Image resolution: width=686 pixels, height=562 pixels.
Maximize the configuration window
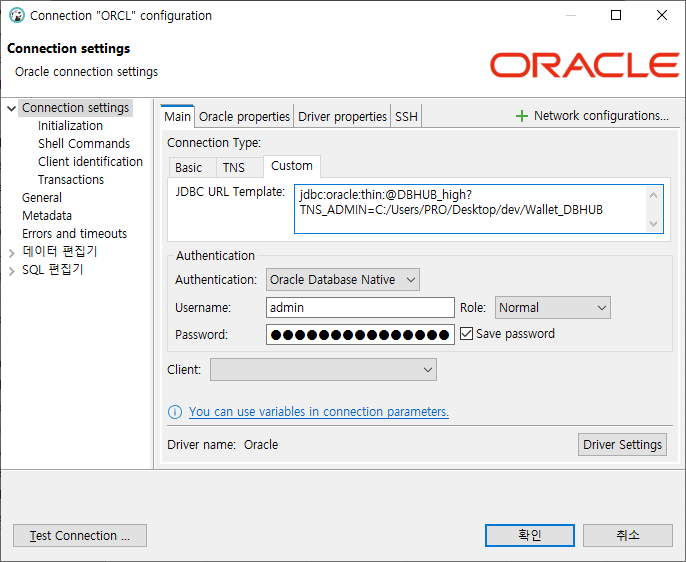click(x=616, y=15)
